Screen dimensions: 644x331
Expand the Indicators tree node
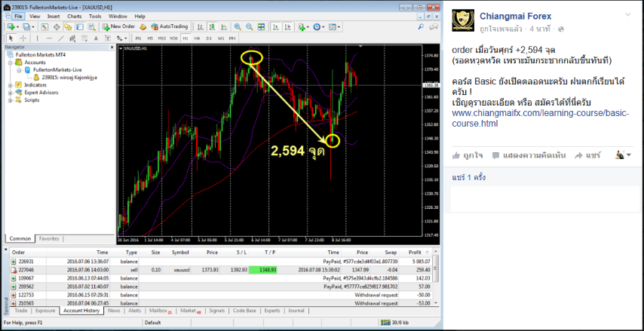click(11, 85)
